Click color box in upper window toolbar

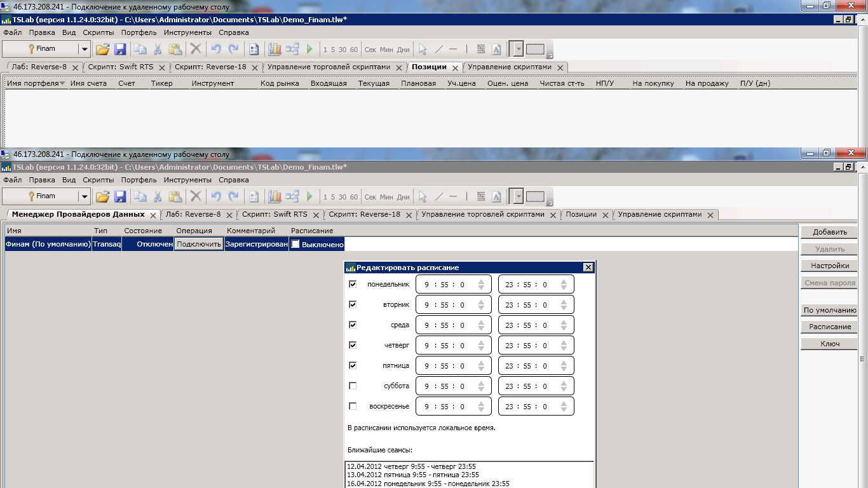pos(535,49)
